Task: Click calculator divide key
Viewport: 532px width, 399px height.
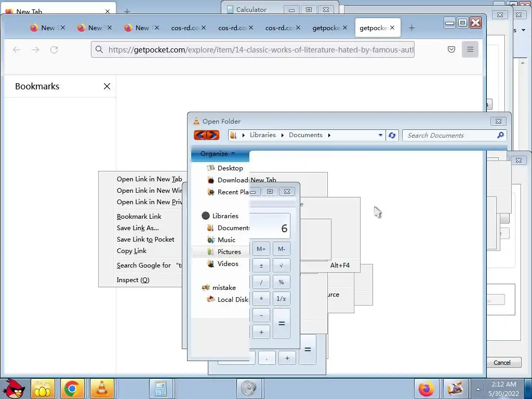Action: pos(261,282)
